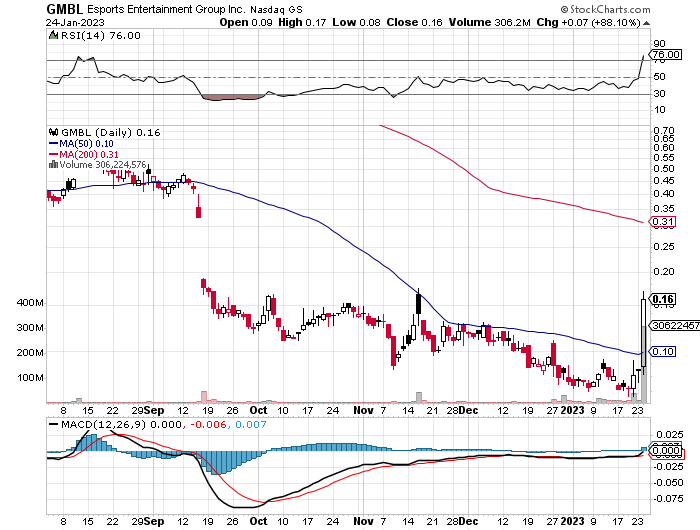The width and height of the screenshot is (700, 530).
Task: Click the blue 0.007 MACD histogram value
Action: click(251, 425)
